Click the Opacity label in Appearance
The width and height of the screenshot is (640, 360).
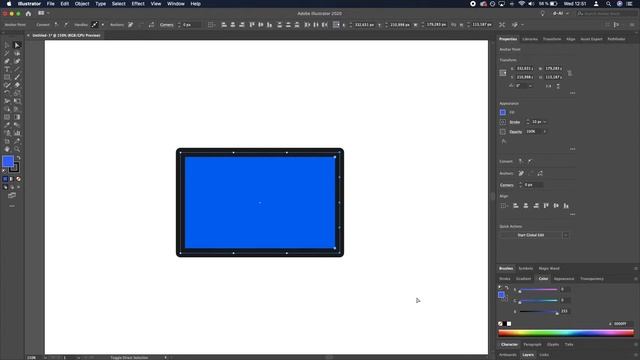point(516,132)
